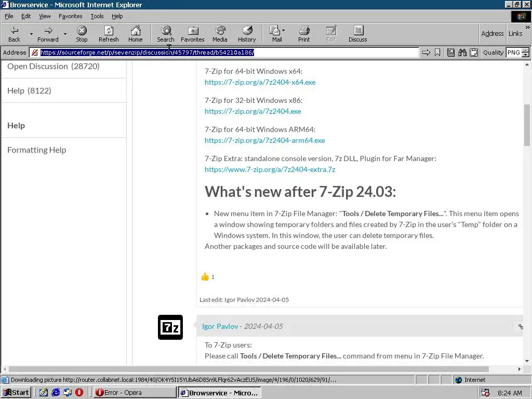Click the system tray icon beside clock
This screenshot has height=399, width=532.
click(486, 393)
